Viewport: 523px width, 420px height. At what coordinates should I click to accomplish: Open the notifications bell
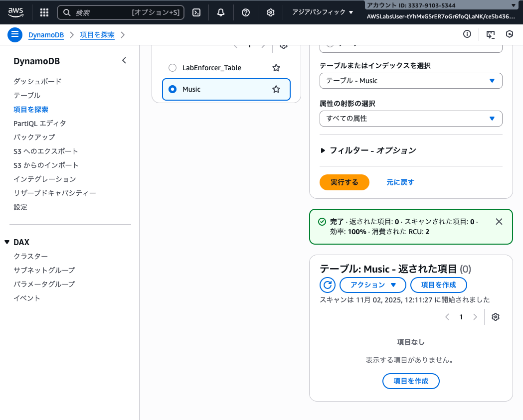221,12
